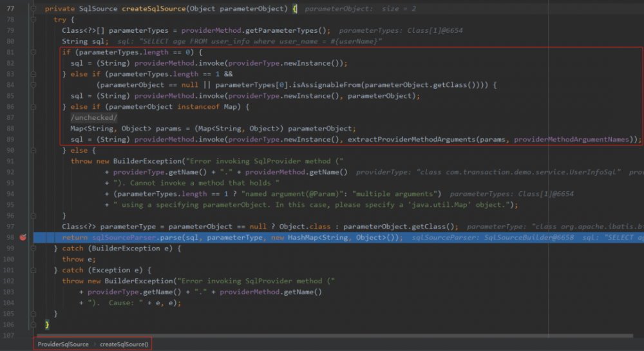Click 'String sql;' declaration on line 80
Screen dimensions: 644x351
[x=85, y=41]
